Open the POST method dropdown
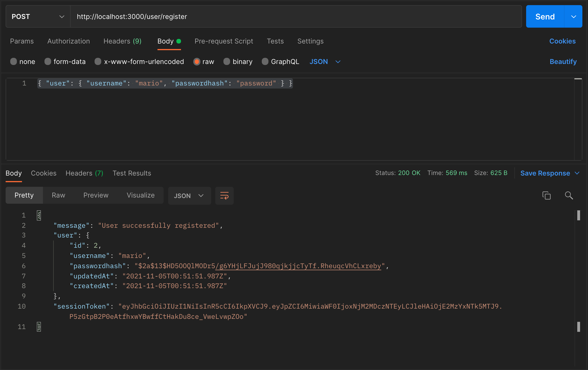This screenshot has height=370, width=588. click(62, 16)
